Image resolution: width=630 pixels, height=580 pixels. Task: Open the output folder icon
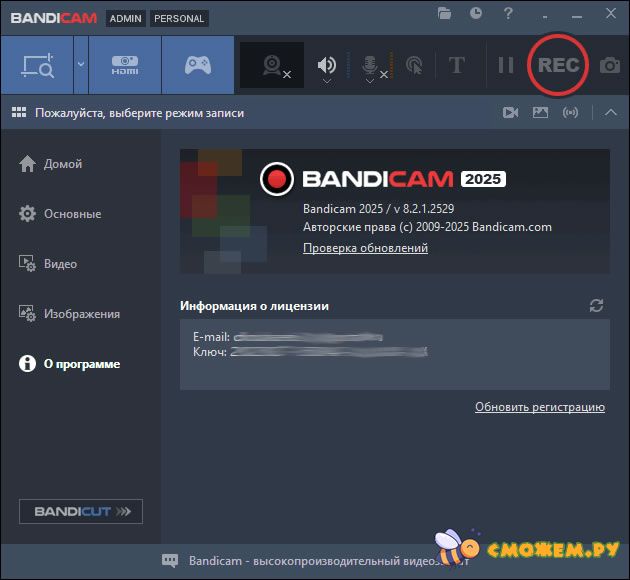445,14
